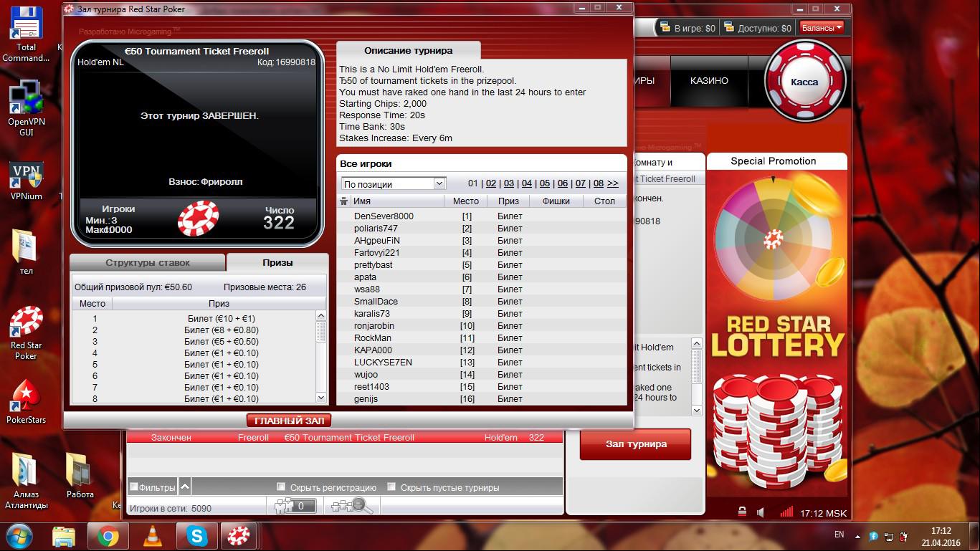This screenshot has width=980, height=551.
Task: Click the Доступно balance wallet icon
Action: 730,28
